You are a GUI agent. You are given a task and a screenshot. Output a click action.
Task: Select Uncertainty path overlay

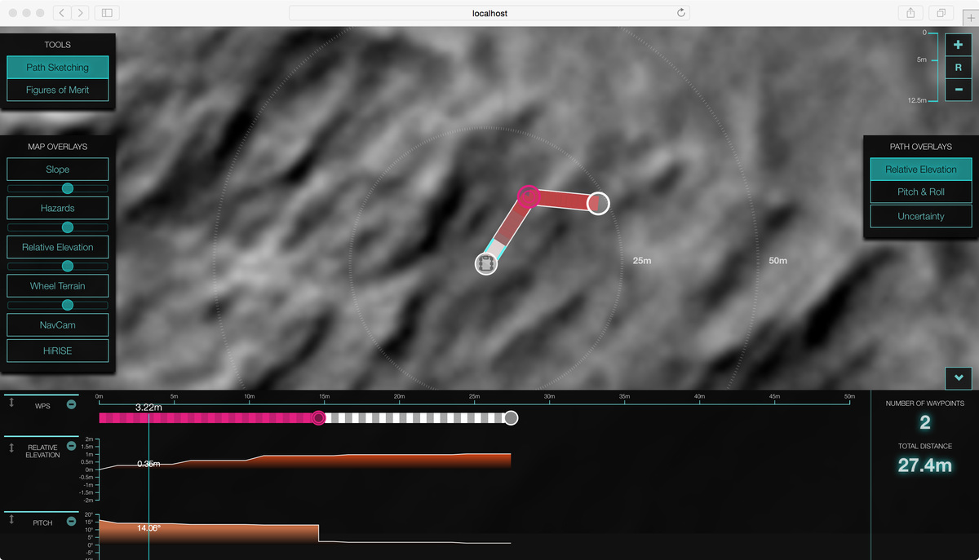click(x=921, y=216)
